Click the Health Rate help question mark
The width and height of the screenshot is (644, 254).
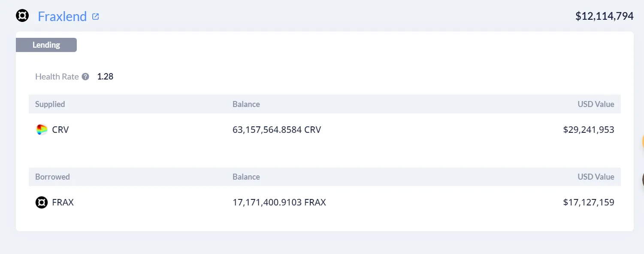tap(85, 77)
